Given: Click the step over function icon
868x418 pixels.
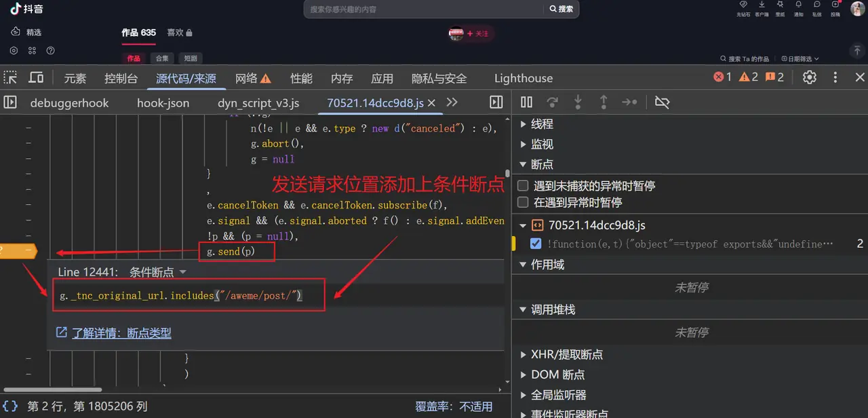Looking at the screenshot, I should pyautogui.click(x=553, y=102).
